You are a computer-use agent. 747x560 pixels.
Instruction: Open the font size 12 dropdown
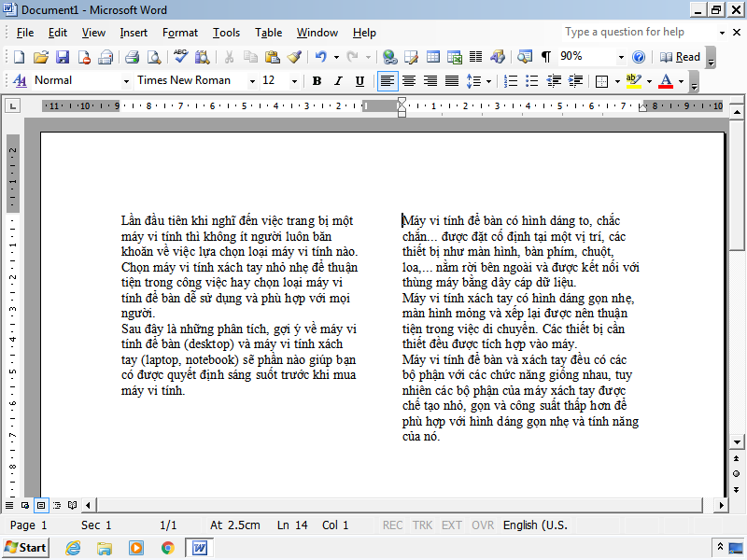[x=294, y=81]
